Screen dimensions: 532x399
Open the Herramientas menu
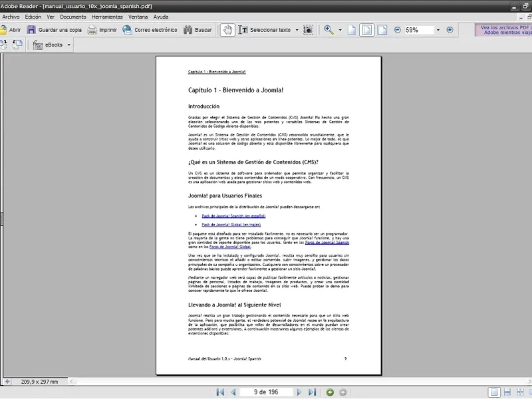click(x=107, y=17)
